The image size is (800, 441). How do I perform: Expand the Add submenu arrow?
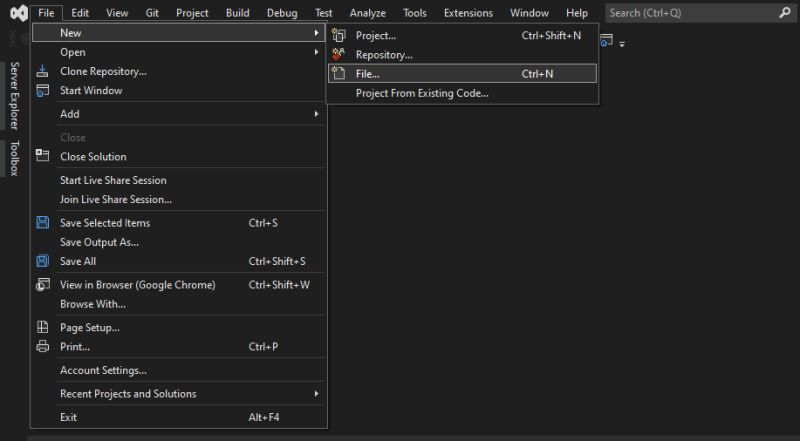[x=316, y=114]
